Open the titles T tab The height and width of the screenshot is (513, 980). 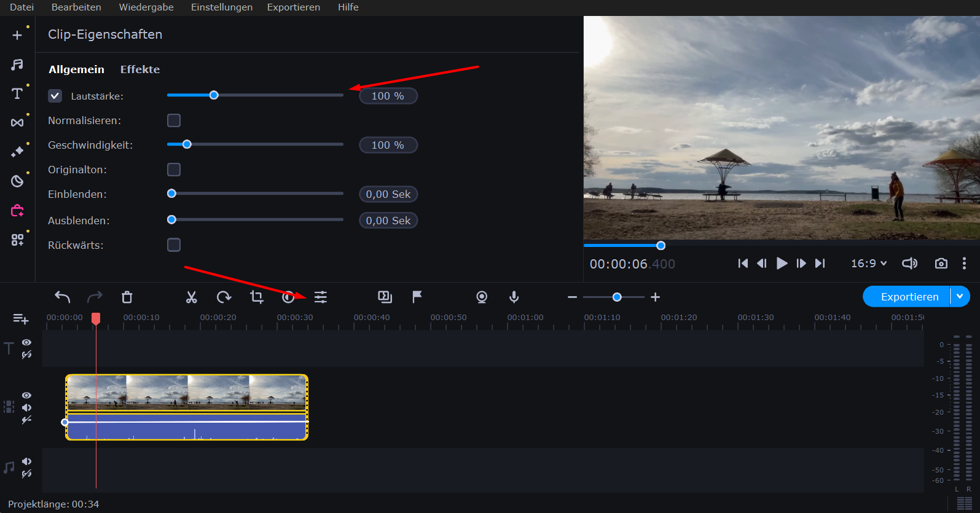click(x=17, y=93)
